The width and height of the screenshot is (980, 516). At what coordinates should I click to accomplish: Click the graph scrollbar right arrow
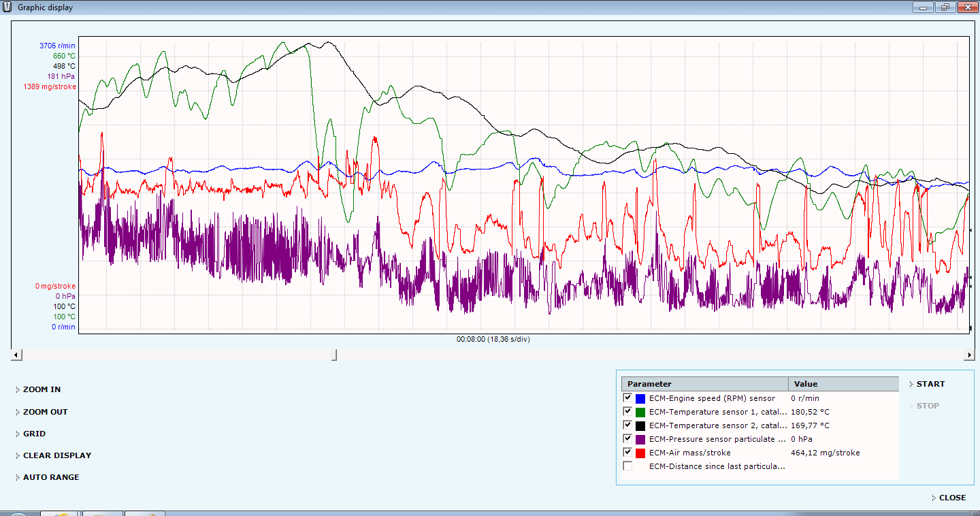[x=969, y=355]
